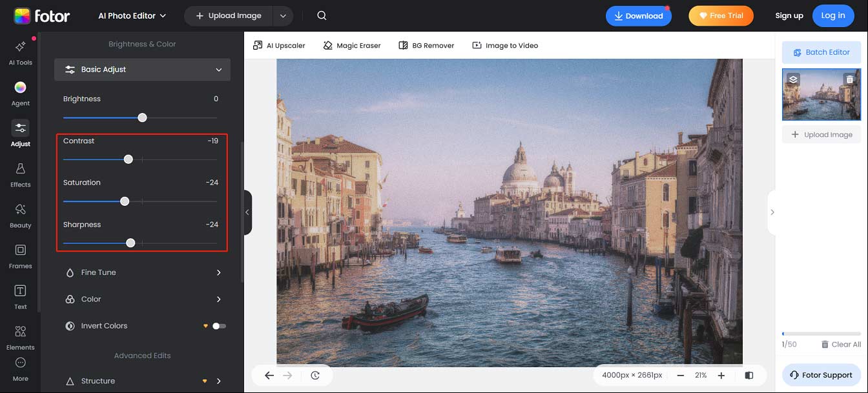Expand the Color section

pyautogui.click(x=142, y=299)
